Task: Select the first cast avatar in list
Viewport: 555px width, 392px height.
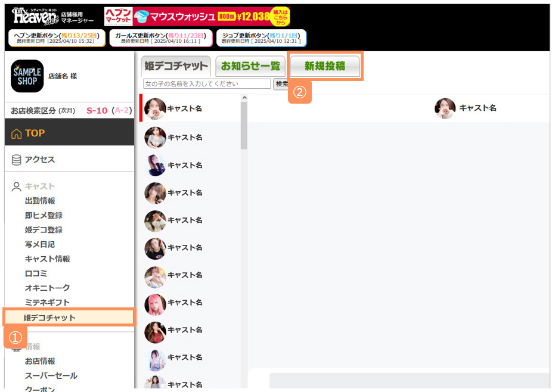Action: tap(155, 109)
